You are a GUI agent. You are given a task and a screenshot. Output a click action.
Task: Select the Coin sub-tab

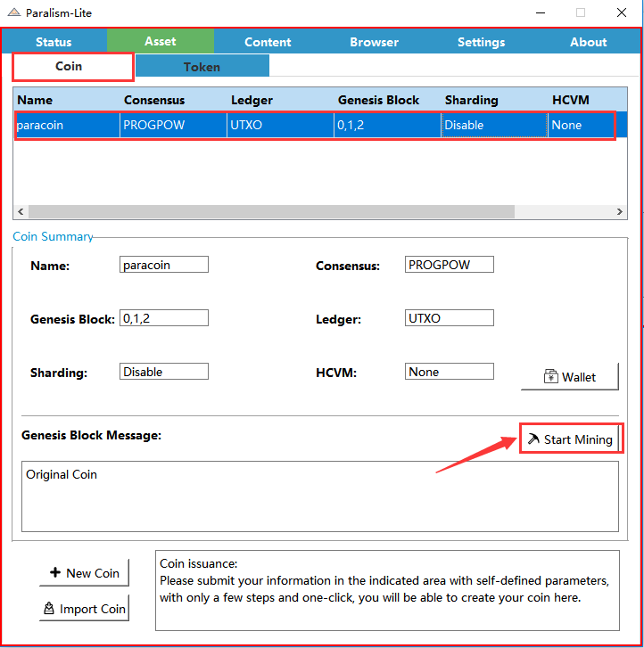coord(73,66)
